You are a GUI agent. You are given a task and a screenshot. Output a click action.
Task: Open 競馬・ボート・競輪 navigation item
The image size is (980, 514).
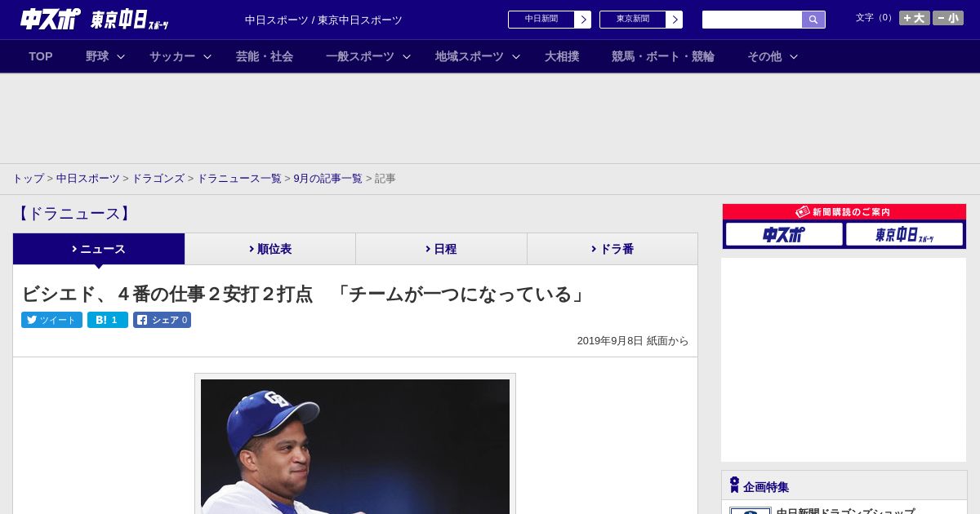[x=663, y=56]
